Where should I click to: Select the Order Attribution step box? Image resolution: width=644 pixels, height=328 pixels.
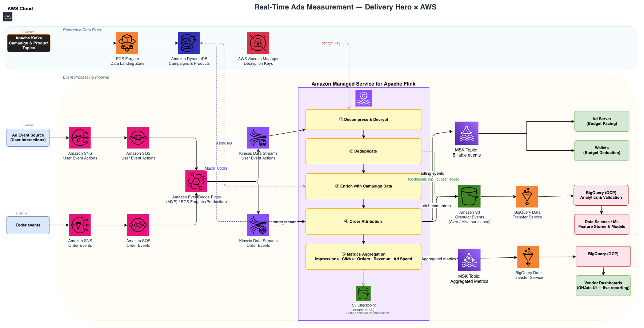click(364, 221)
